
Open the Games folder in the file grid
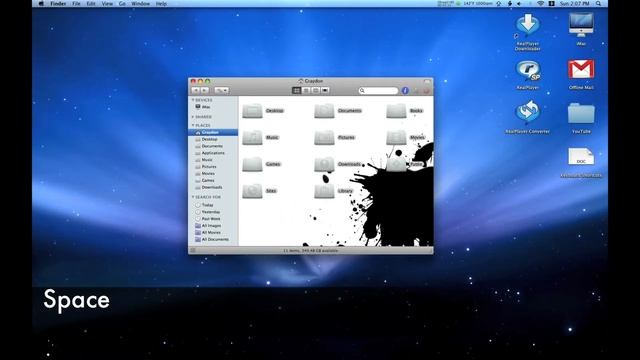click(252, 164)
